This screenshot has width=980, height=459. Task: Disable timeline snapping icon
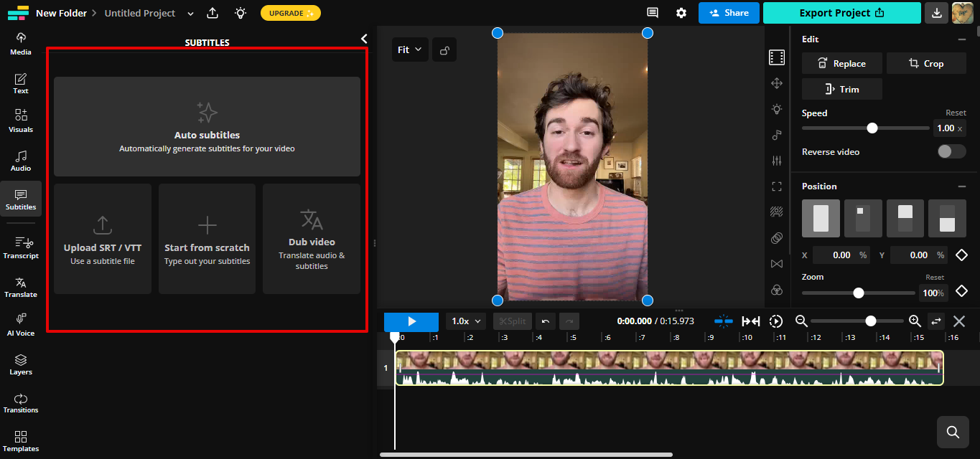tap(724, 321)
